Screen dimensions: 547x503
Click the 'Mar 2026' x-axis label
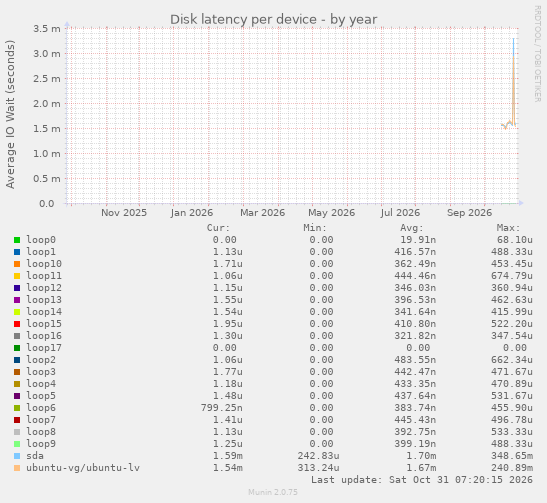point(262,213)
